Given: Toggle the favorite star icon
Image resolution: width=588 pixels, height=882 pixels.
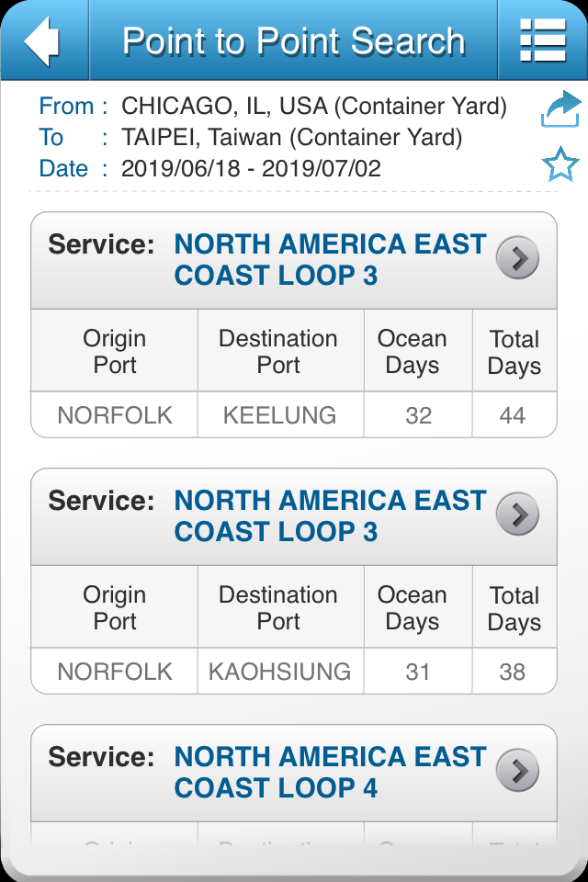Looking at the screenshot, I should pos(560,165).
